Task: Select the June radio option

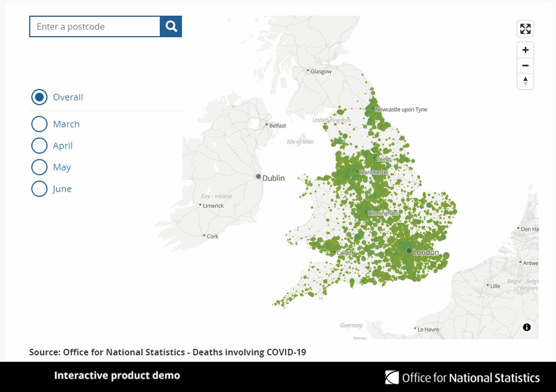Action: click(x=39, y=189)
